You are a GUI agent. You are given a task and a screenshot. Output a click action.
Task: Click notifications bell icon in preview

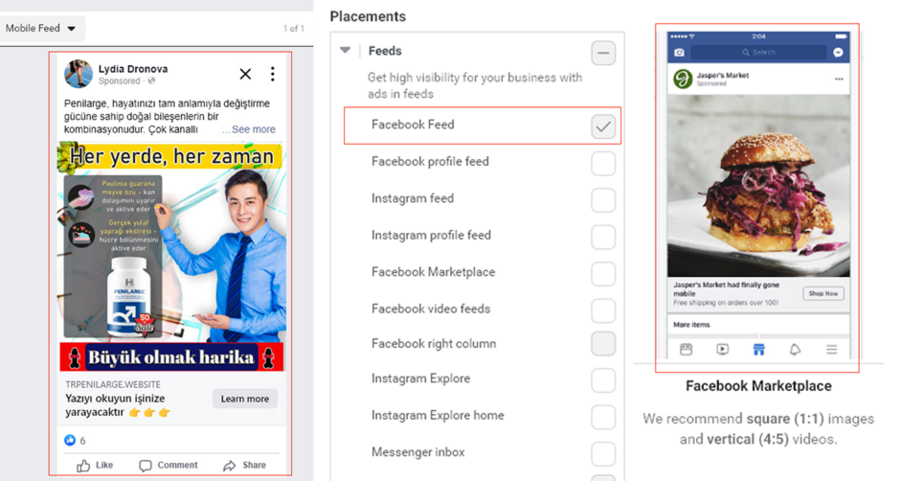(x=795, y=350)
